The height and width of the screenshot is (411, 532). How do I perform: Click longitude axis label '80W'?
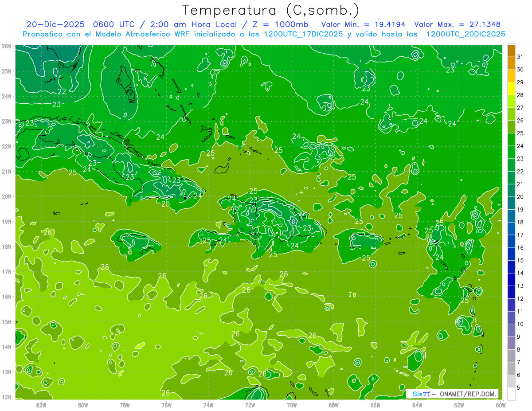tap(82, 405)
